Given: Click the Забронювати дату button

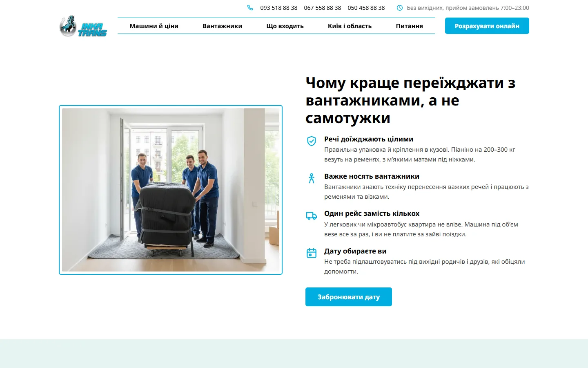Looking at the screenshot, I should point(349,297).
